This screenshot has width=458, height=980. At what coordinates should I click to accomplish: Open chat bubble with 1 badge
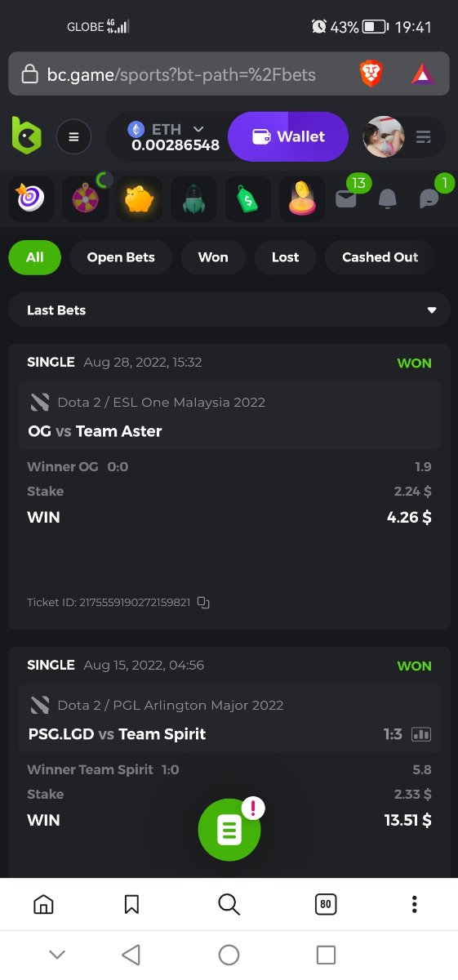pyautogui.click(x=429, y=198)
